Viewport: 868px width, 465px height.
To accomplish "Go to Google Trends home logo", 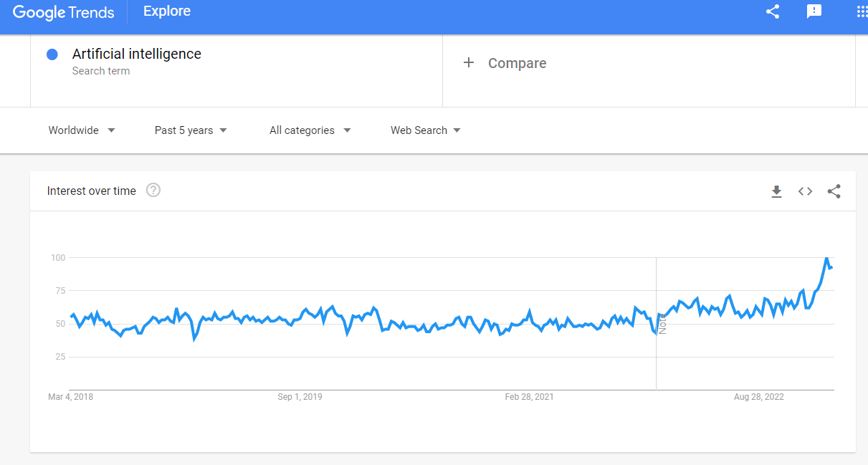I will click(63, 12).
